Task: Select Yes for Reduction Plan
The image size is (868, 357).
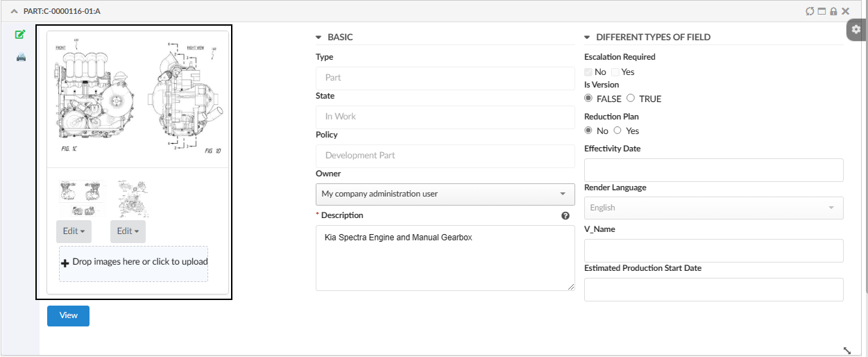Action: coord(618,131)
